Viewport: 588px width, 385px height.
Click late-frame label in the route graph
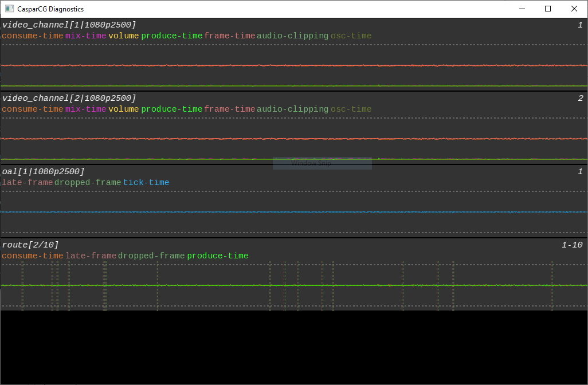[x=91, y=256]
